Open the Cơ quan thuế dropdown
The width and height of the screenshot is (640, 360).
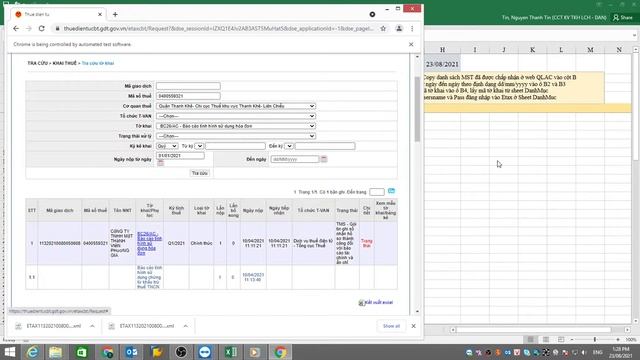point(236,106)
